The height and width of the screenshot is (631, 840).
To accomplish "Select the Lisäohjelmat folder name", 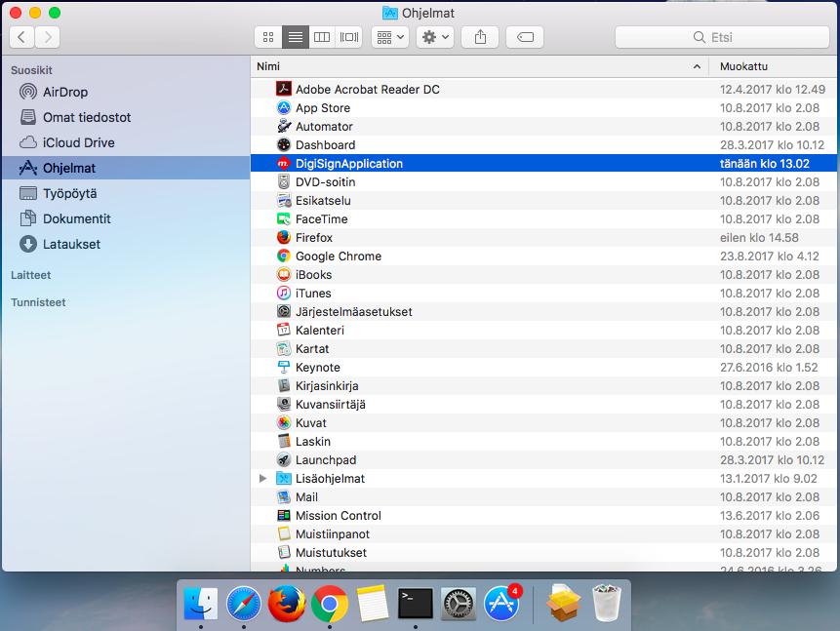I will click(x=330, y=478).
